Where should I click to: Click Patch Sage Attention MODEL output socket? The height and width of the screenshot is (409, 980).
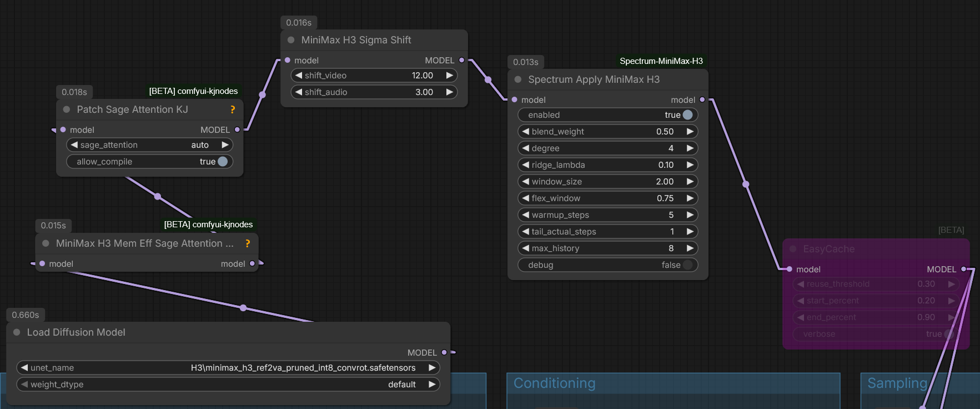tap(237, 129)
